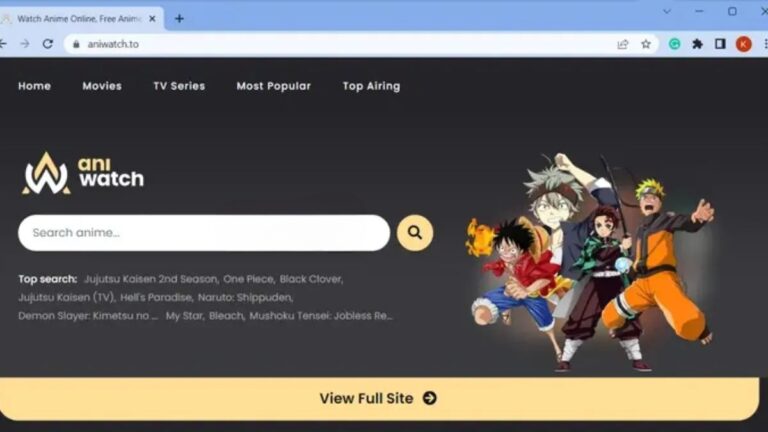Toggle the browser side panel icon
The image size is (768, 432).
[720, 44]
